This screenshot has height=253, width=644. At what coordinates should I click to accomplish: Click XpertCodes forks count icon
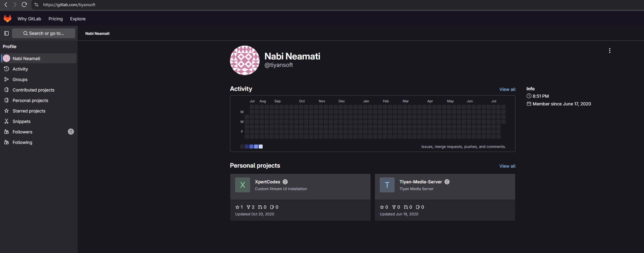click(249, 207)
